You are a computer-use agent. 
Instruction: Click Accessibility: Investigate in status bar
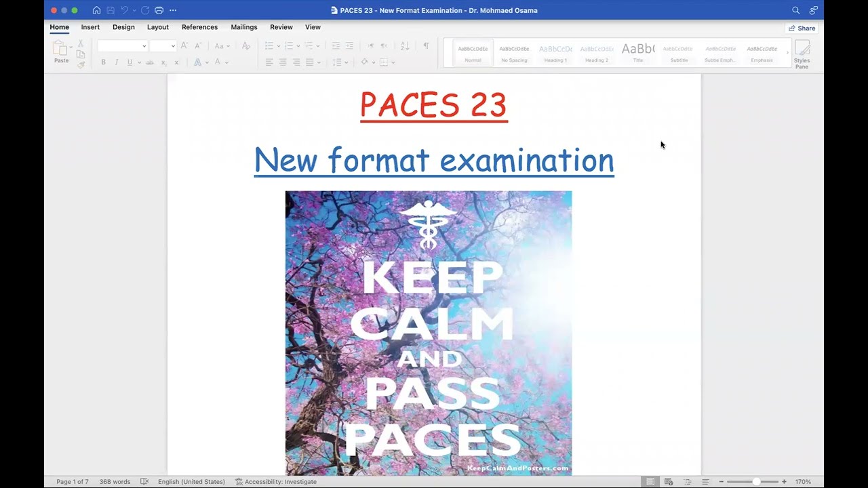click(276, 482)
